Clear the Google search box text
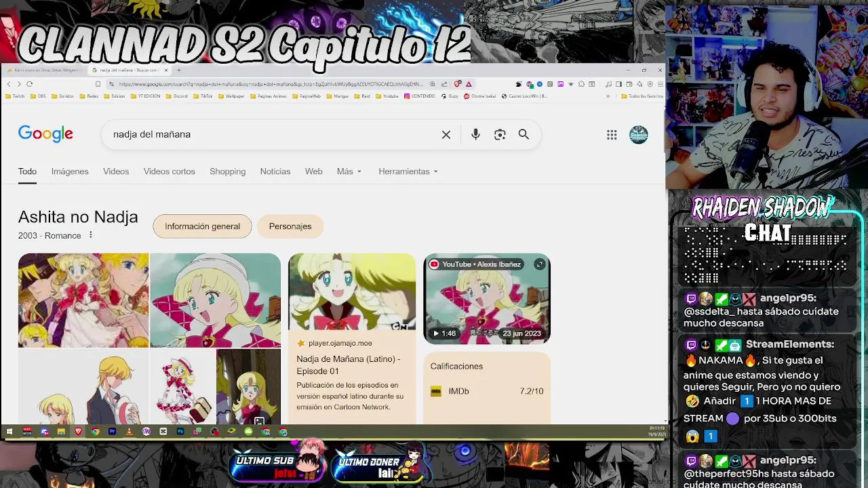 tap(446, 134)
